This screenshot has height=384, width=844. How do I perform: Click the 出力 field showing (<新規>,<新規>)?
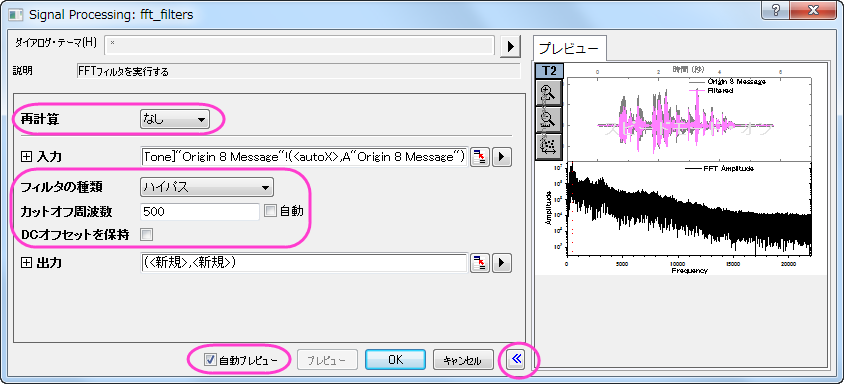304,263
